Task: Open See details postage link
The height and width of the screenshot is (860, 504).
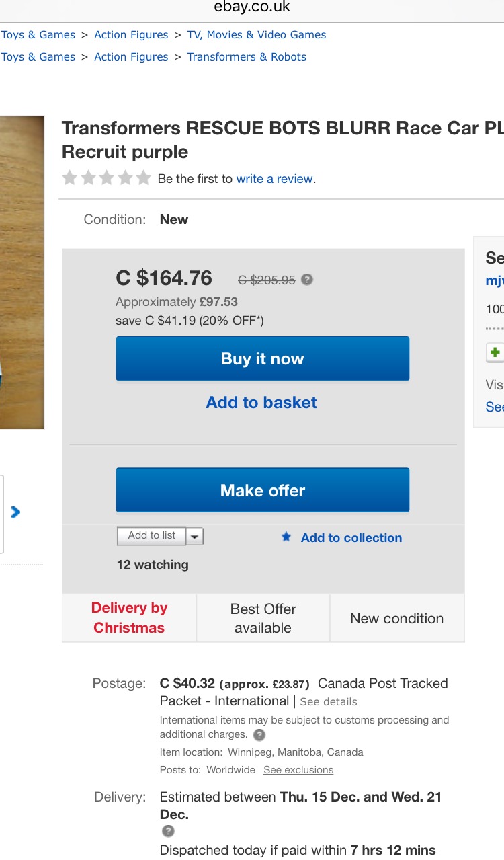Action: [x=329, y=702]
